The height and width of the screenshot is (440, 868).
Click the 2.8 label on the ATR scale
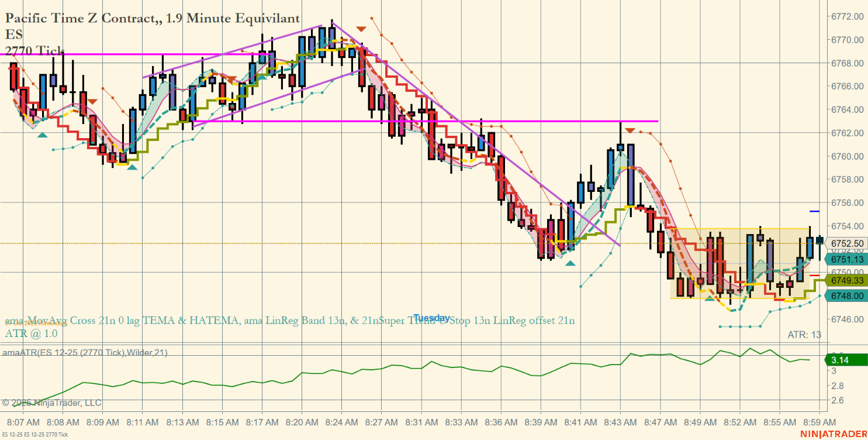pos(838,386)
